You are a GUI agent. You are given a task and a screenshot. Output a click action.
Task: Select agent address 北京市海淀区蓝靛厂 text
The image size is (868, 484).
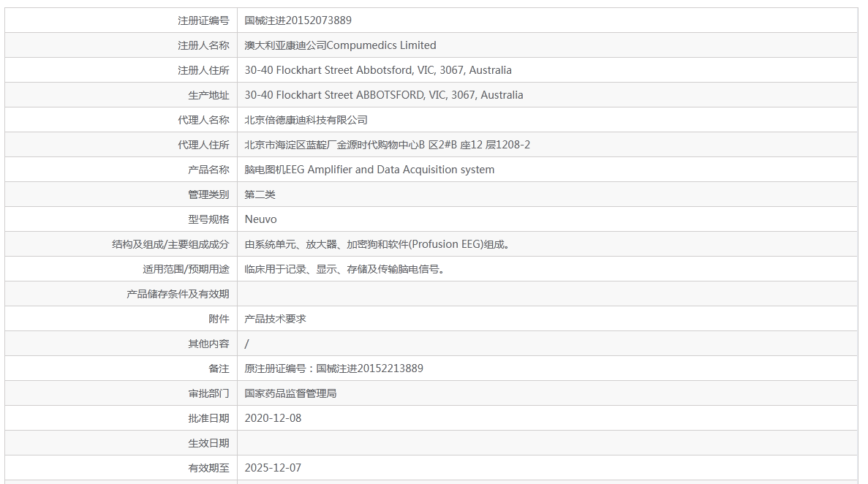387,145
